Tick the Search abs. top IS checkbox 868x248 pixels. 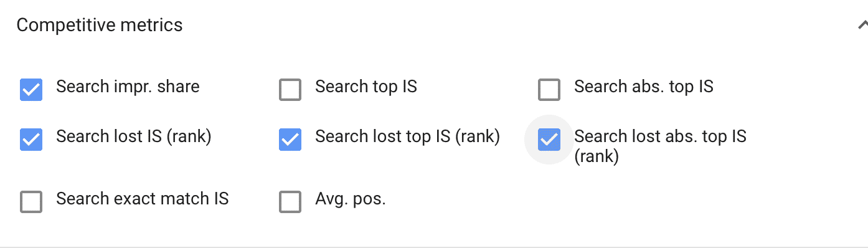click(549, 90)
